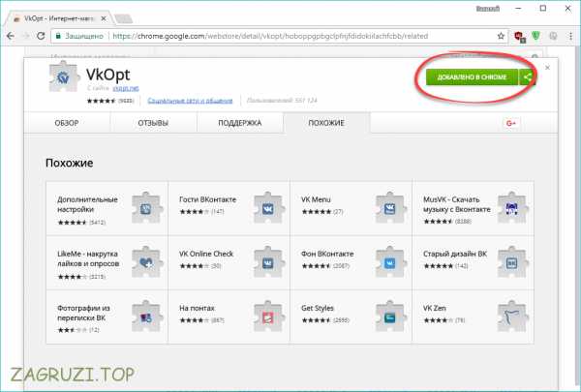Open the Фон ВКонтакте extension icon
This screenshot has height=392, width=581.
pyautogui.click(x=391, y=262)
